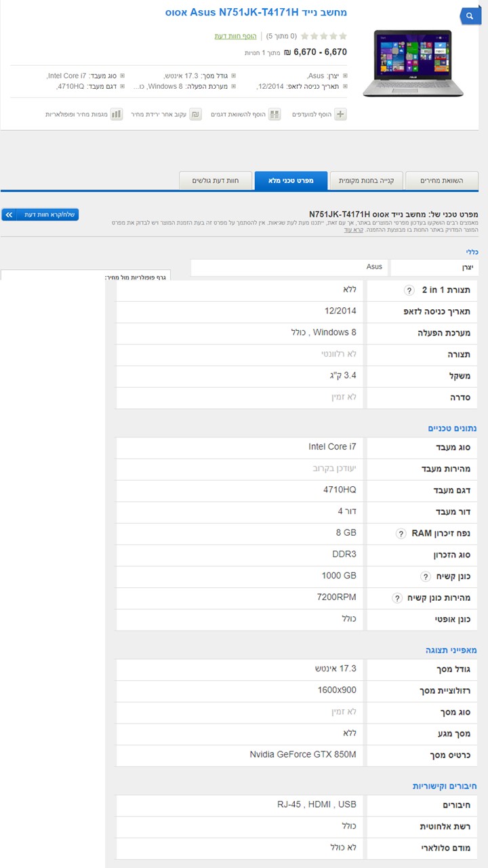Open the 'חוות דעת גולשים' tab
The width and height of the screenshot is (488, 868).
coord(216,180)
